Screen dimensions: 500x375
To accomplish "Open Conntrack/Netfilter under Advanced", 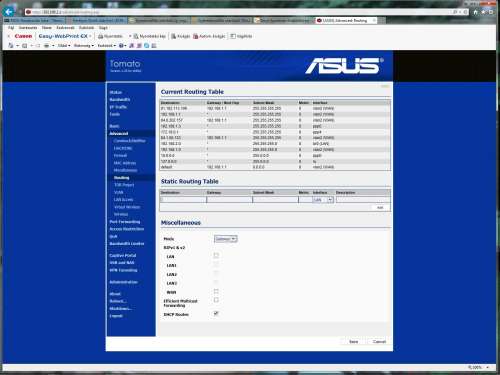I will click(x=129, y=141).
